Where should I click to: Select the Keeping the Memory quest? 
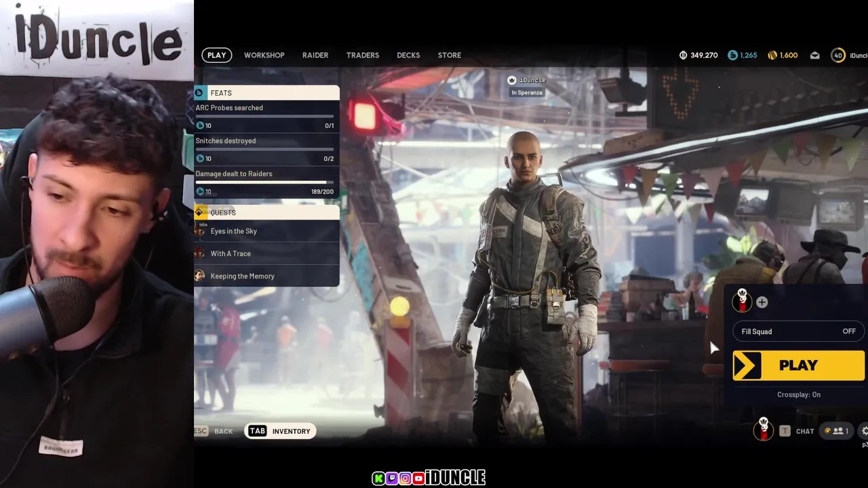pyautogui.click(x=267, y=276)
